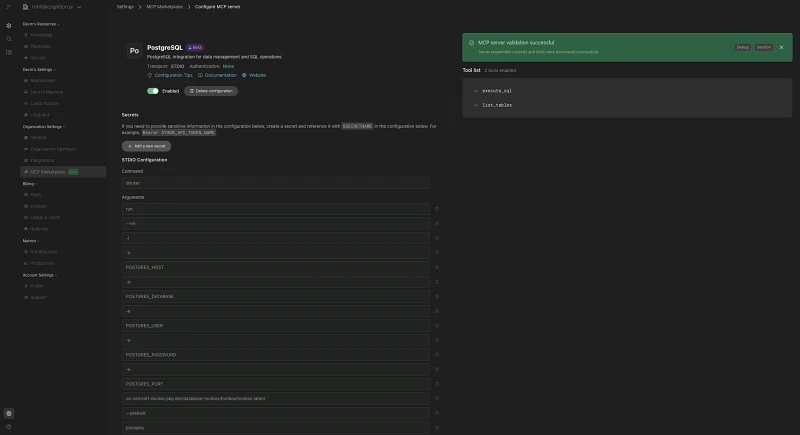The height and width of the screenshot is (435, 800).
Task: Collapse the Organization Settings section
Action: [x=44, y=126]
